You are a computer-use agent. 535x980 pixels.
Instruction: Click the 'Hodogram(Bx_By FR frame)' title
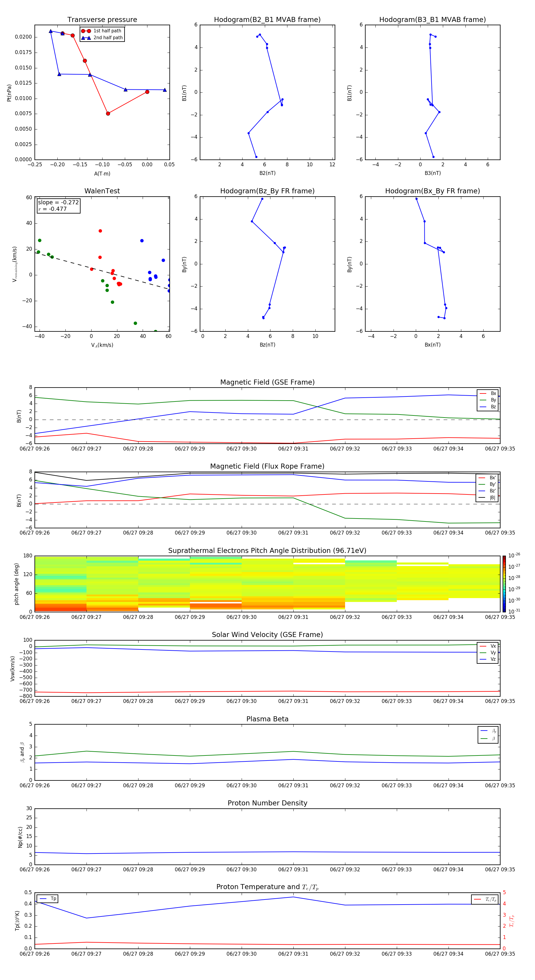coord(432,191)
